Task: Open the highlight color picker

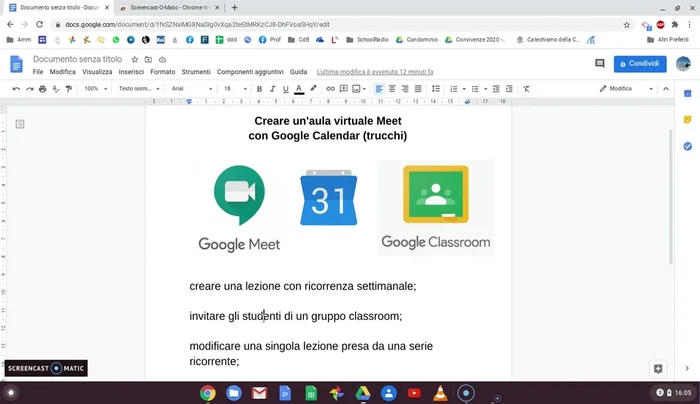Action: (x=313, y=89)
